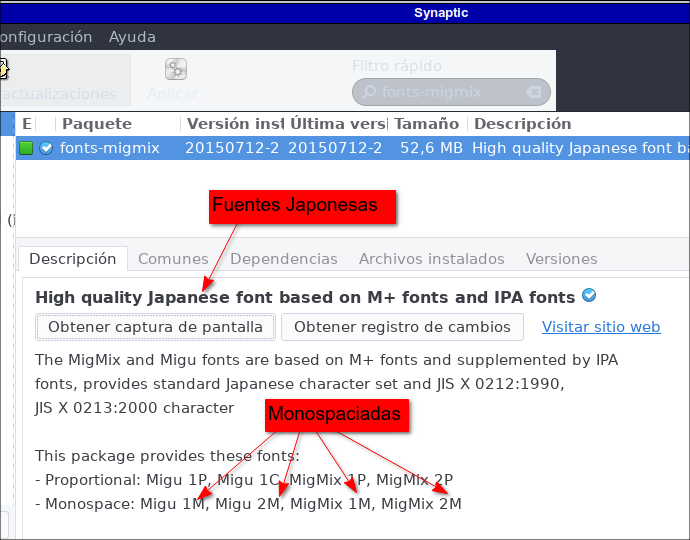
Task: Click Obtener captura de pantalla button
Action: pos(155,327)
